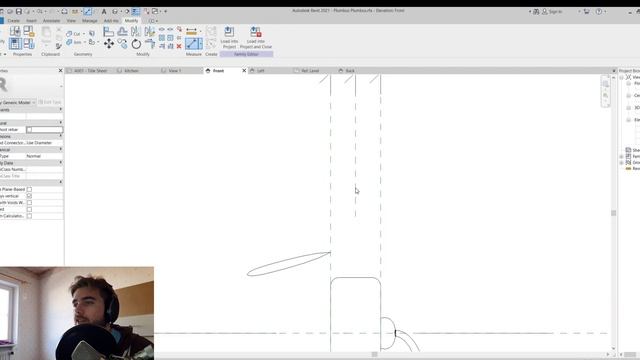Toggle the Shared checkbox
Image resolution: width=640 pixels, height=360 pixels.
click(29, 209)
